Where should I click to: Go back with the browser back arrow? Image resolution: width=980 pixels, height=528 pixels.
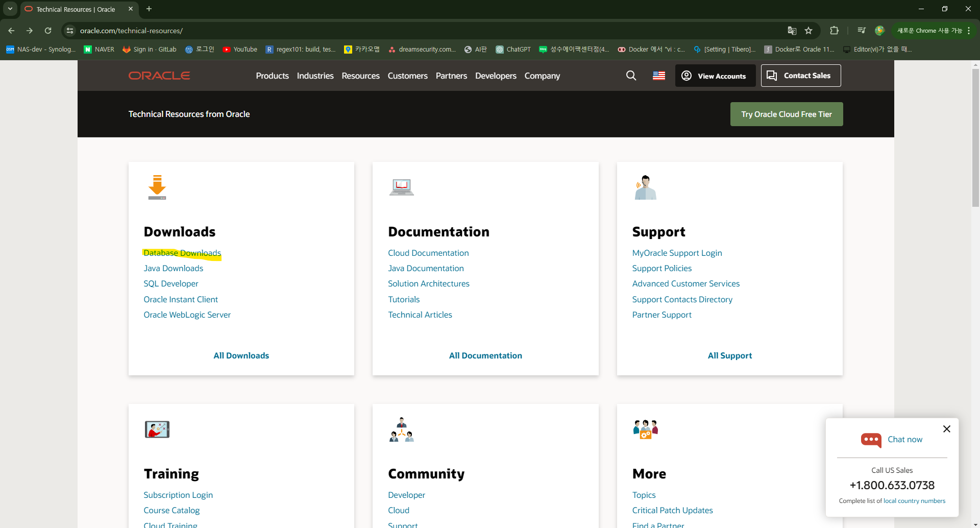coord(11,31)
